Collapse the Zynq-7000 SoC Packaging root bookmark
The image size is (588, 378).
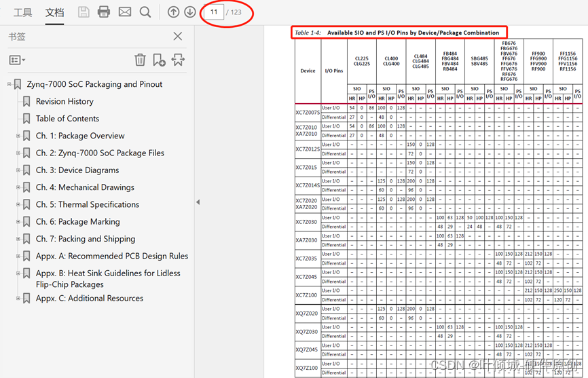pos(9,84)
